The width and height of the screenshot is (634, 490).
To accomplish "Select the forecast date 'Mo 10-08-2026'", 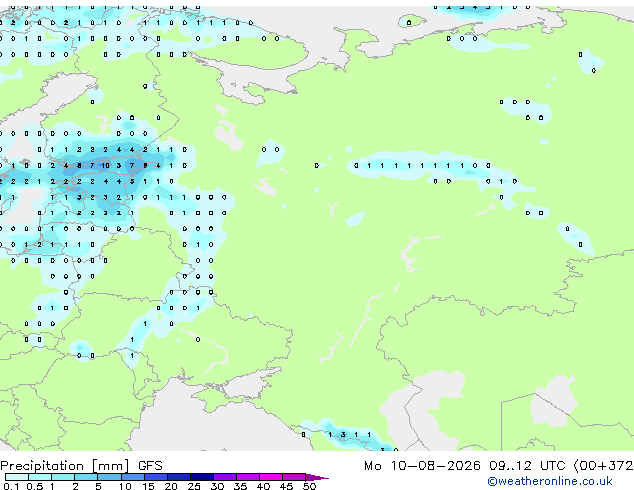I will pyautogui.click(x=422, y=466).
